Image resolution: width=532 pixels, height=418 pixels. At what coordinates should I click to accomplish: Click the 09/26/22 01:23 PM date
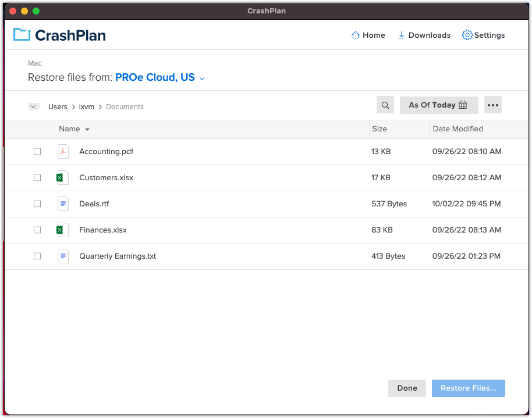click(466, 256)
